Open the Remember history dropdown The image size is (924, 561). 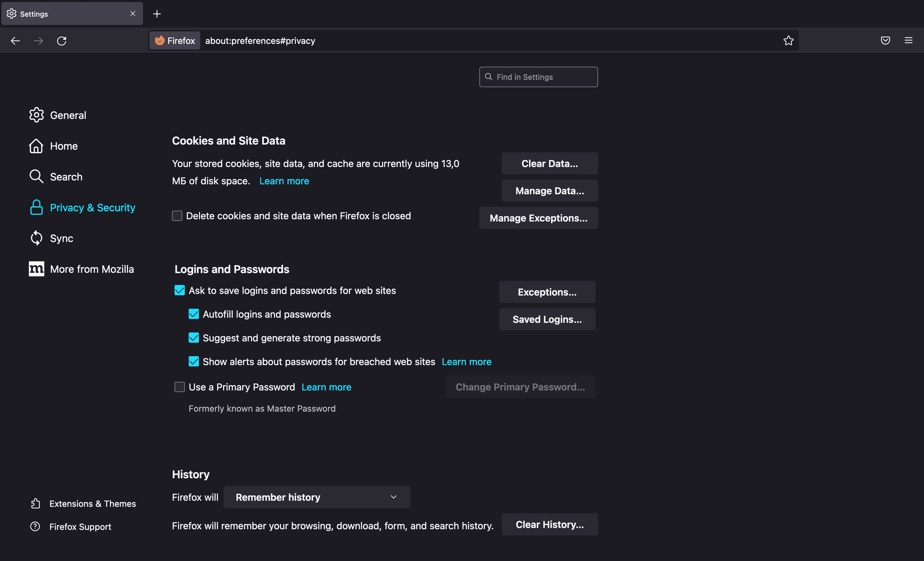(316, 497)
